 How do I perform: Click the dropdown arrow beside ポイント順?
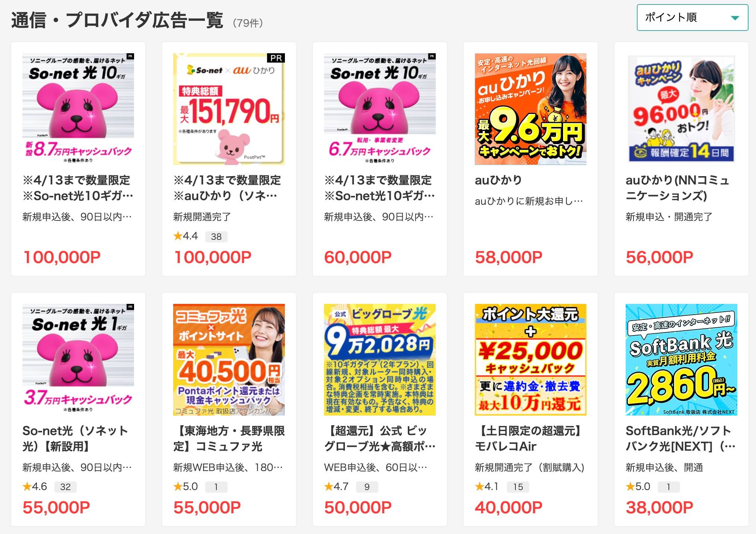click(x=734, y=18)
